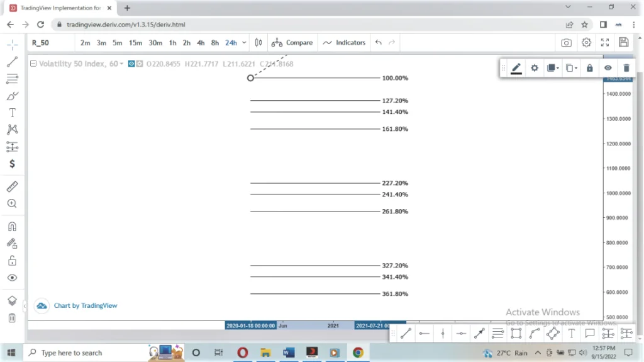The height and width of the screenshot is (362, 644).
Task: Hide the selected drawing with eye icon
Action: [608, 68]
